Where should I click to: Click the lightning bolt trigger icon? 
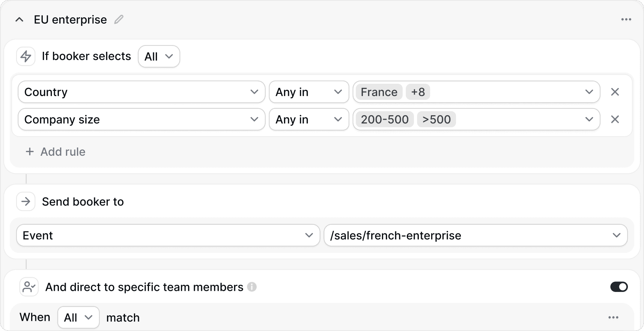[26, 56]
